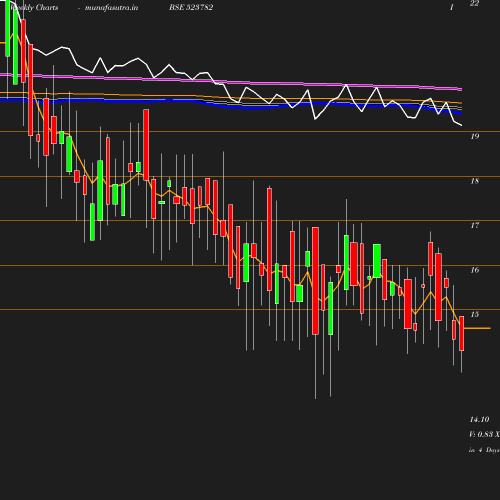The image size is (500, 500).
Task: Click the price axis label '19'
Action: 475,136
